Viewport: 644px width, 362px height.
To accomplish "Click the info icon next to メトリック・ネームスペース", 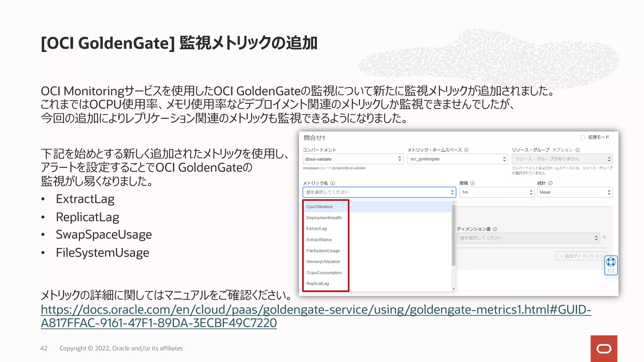I will [x=466, y=150].
